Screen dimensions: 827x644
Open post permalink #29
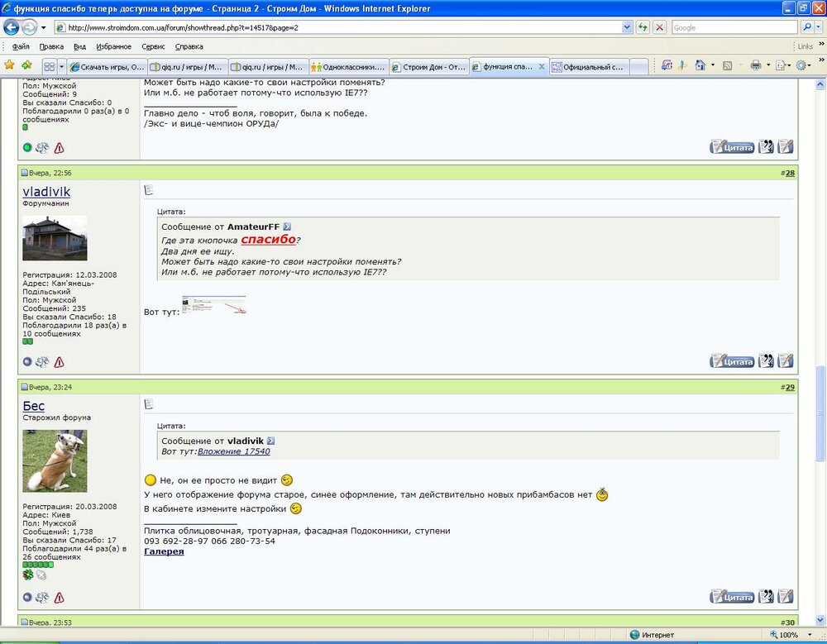click(x=790, y=387)
